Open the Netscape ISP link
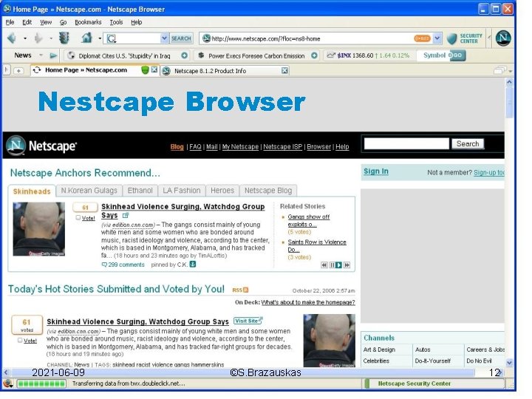This screenshot has height=399, width=532. point(282,146)
